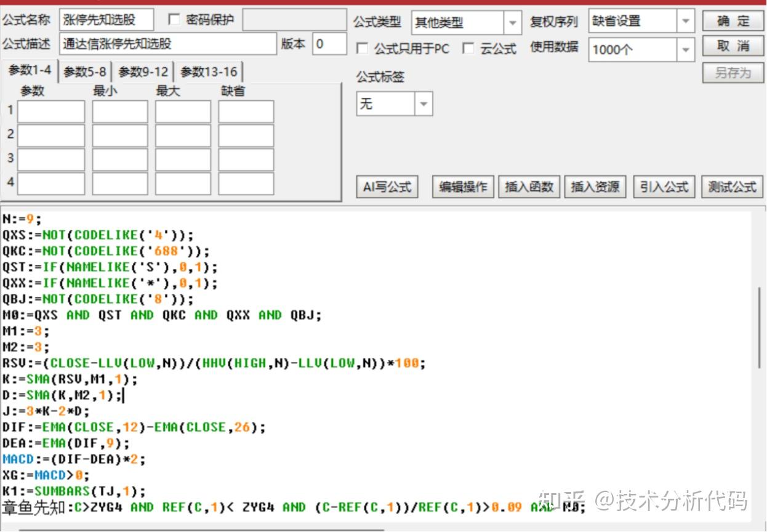
Task: Click the RSV formula line
Action: (214, 363)
